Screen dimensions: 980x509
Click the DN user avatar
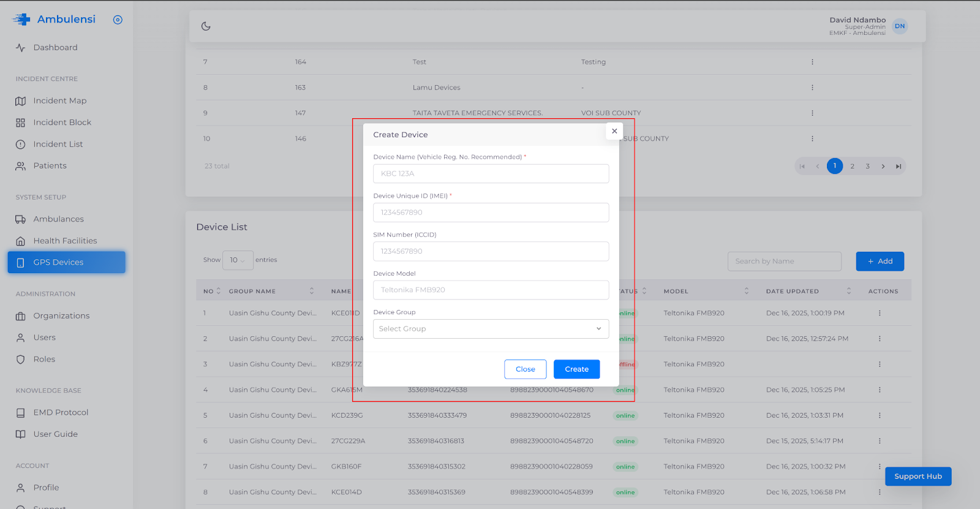point(899,26)
